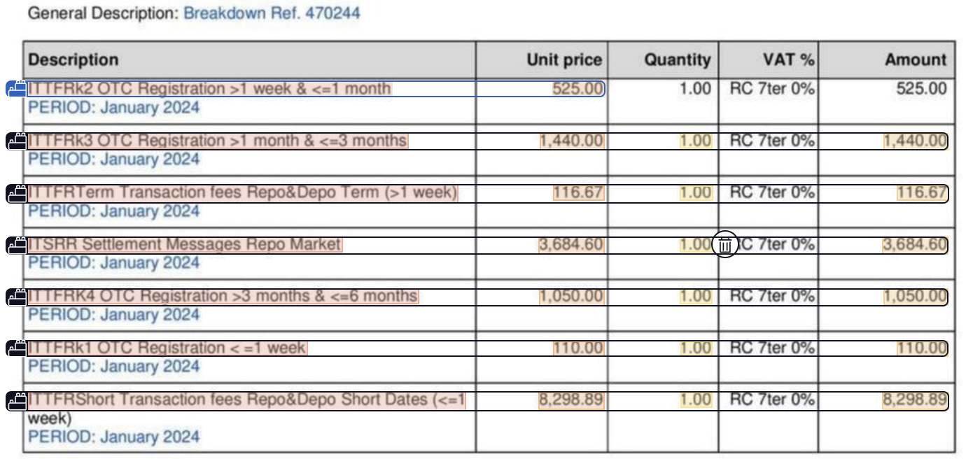Select the ITTFRShort Transaction fees description text
Viewport: 980px width, 459px height.
pos(246,400)
